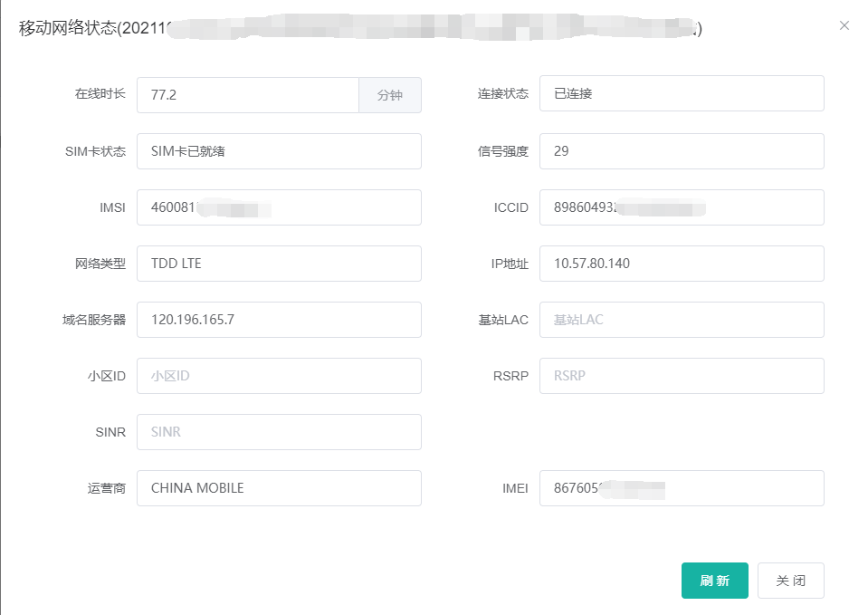Viewport: 868px width, 615px height.
Task: Click the 域名服务器 field with 120.196.165.7
Action: point(279,320)
